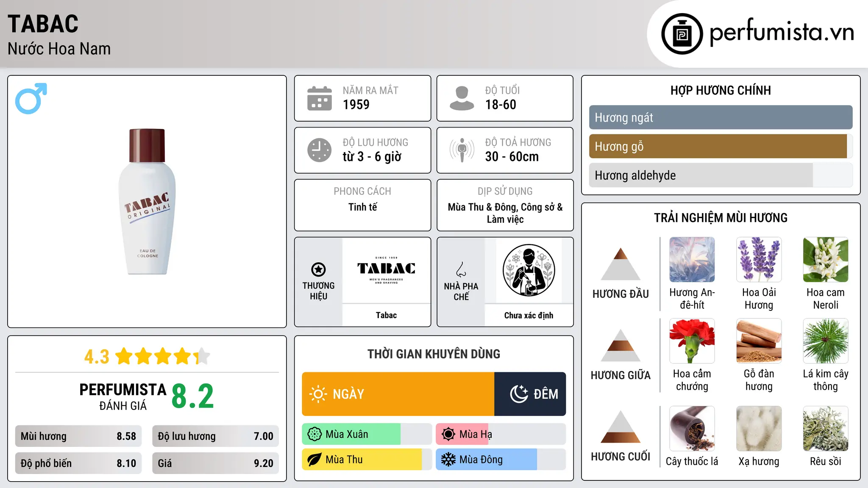Click the Mùa Đông season bar
The height and width of the screenshot is (488, 868).
[501, 460]
